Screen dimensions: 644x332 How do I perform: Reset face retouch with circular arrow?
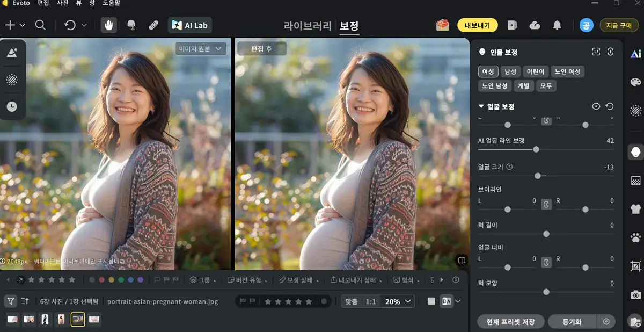point(610,106)
